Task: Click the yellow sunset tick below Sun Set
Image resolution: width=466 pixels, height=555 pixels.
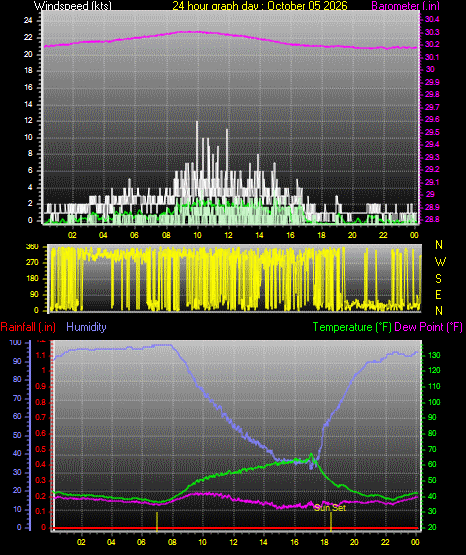Action: [331, 522]
